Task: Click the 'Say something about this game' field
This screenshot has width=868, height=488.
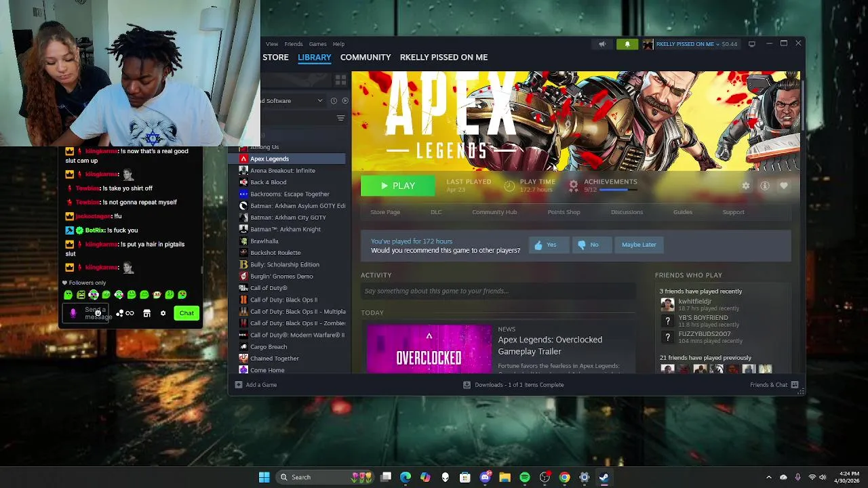Action: pyautogui.click(x=498, y=291)
